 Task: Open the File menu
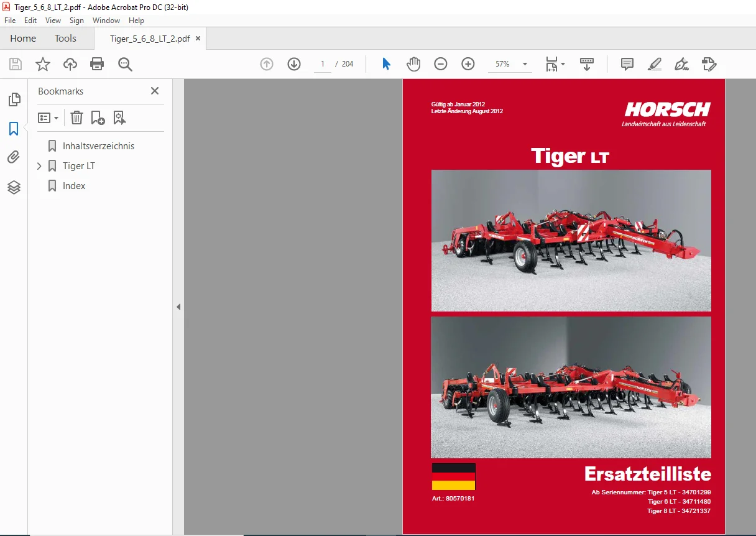pyautogui.click(x=10, y=21)
